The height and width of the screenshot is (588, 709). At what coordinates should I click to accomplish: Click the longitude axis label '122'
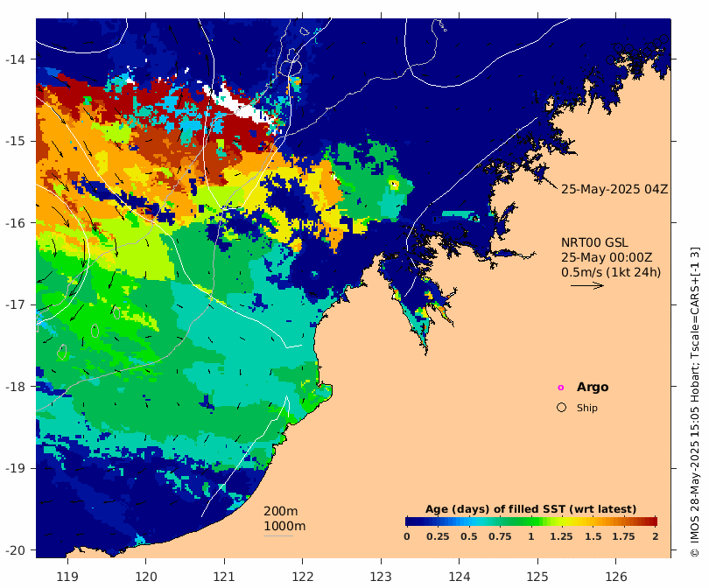coord(303,577)
